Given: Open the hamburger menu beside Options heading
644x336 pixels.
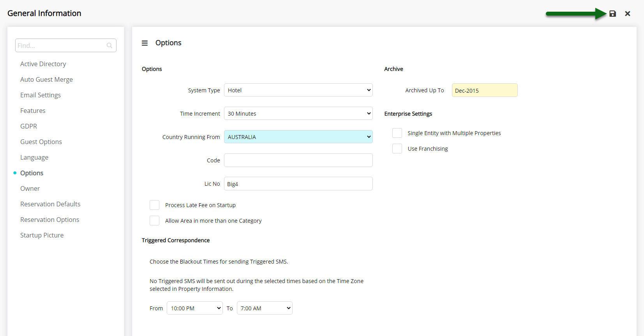Looking at the screenshot, I should [145, 43].
